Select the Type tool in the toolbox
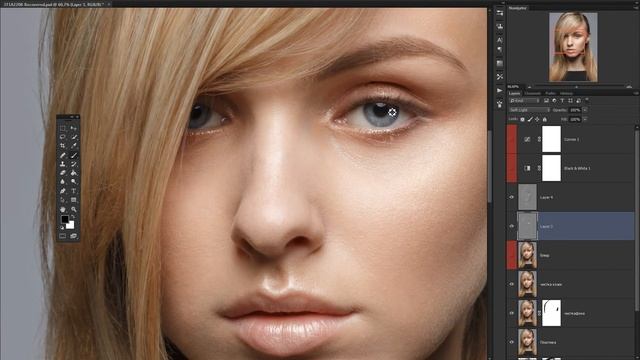Viewport: 640px width, 360px height. (74, 191)
